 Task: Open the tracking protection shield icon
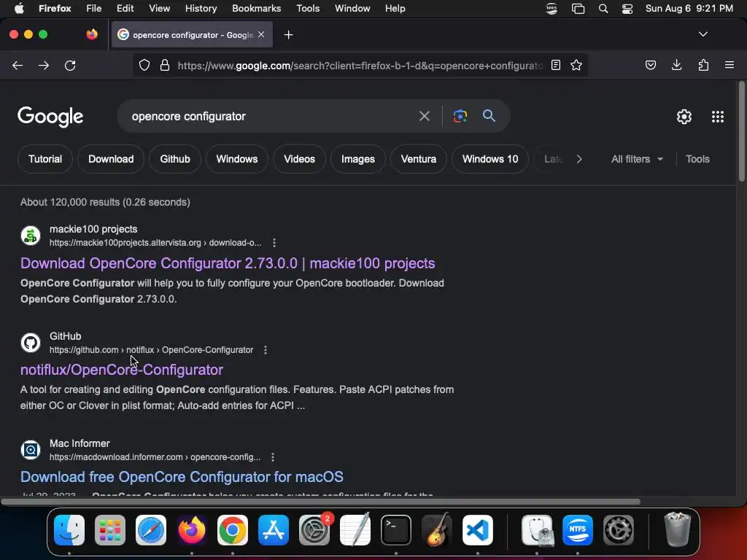(x=144, y=65)
